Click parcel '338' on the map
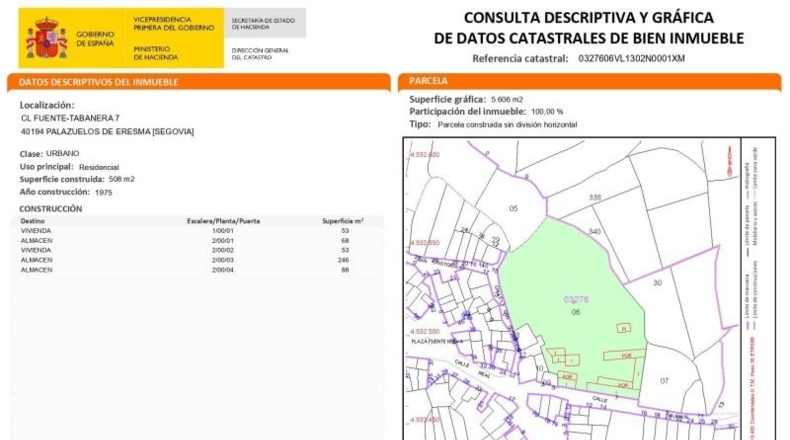Viewport: 790px width, 440px height. pyautogui.click(x=595, y=197)
